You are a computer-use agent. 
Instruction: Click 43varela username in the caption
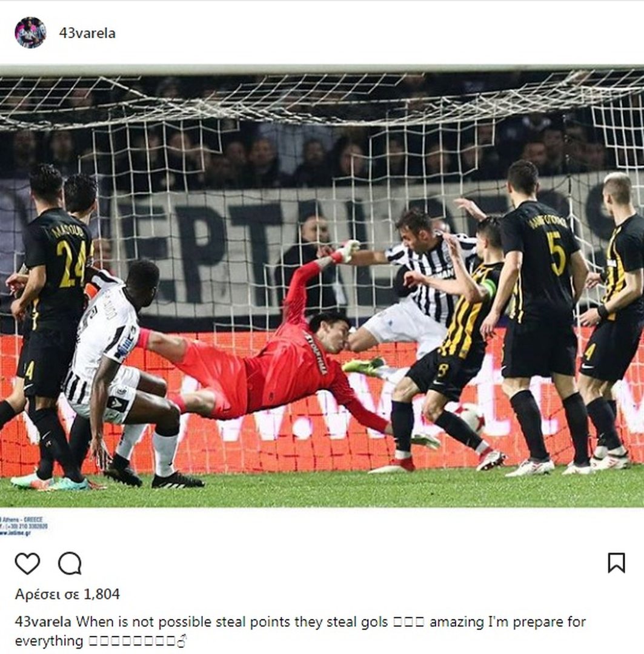(x=43, y=622)
